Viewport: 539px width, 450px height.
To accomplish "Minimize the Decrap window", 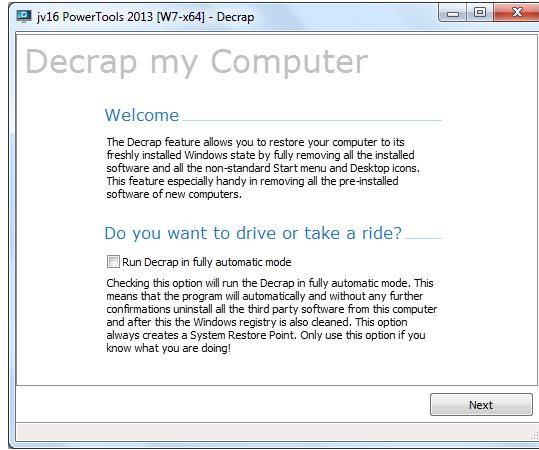I will [453, 13].
